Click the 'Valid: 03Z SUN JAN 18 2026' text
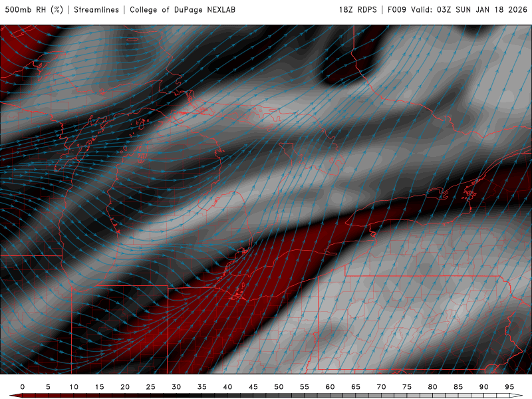The height and width of the screenshot is (399, 532). click(469, 9)
